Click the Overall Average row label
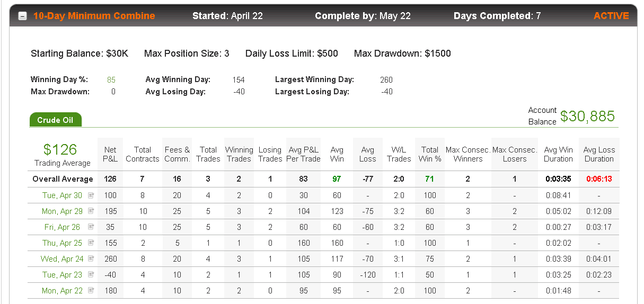This screenshot has width=644, height=304. [x=63, y=179]
